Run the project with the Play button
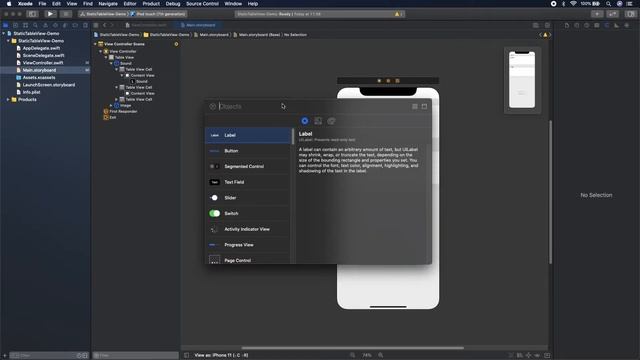 coord(50,14)
